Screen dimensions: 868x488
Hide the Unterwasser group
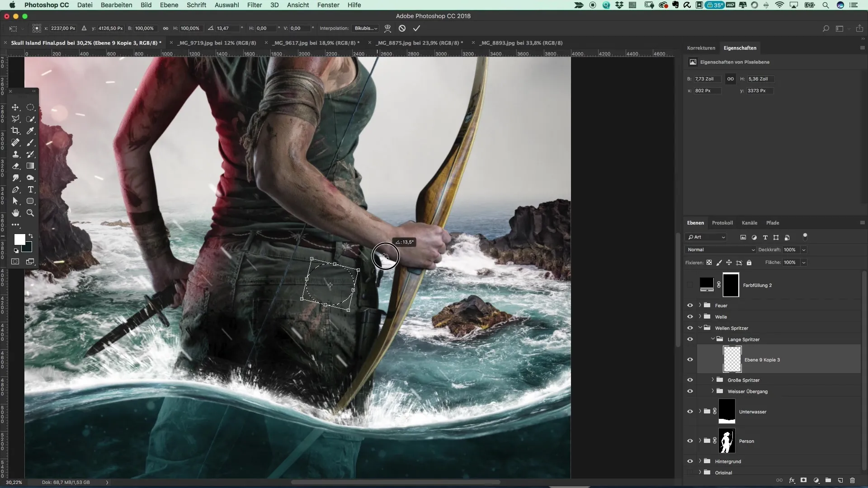(x=690, y=412)
